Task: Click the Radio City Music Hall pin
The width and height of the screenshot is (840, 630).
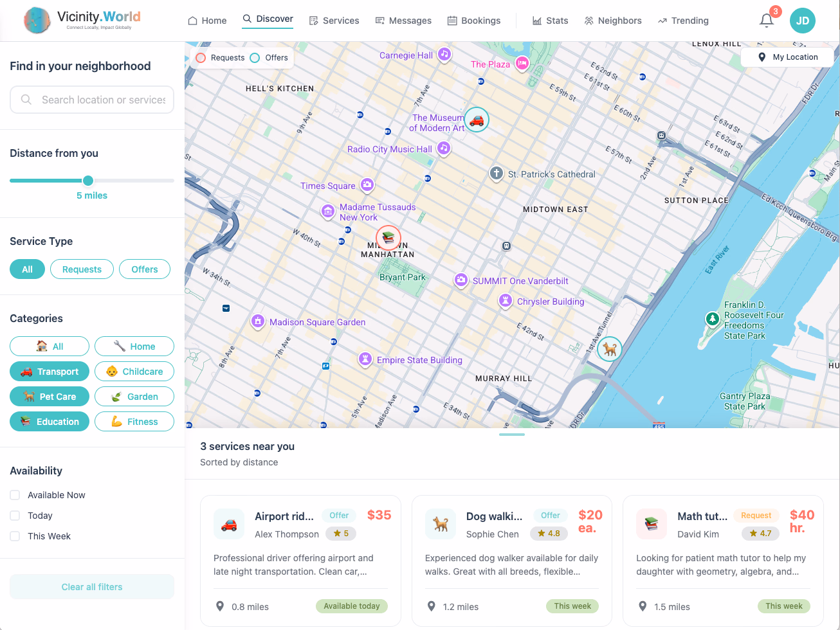Action: pyautogui.click(x=444, y=148)
